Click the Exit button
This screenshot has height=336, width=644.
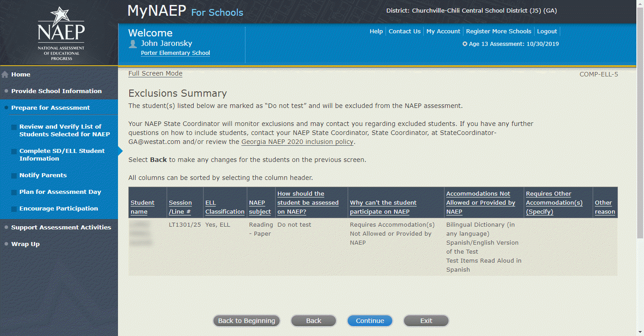click(426, 321)
